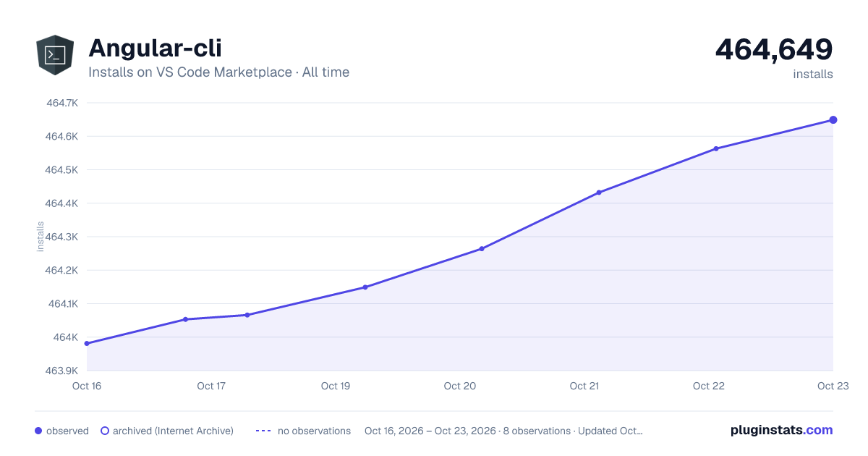Select the data point near Oct 22
The width and height of the screenshot is (868, 456).
716,148
